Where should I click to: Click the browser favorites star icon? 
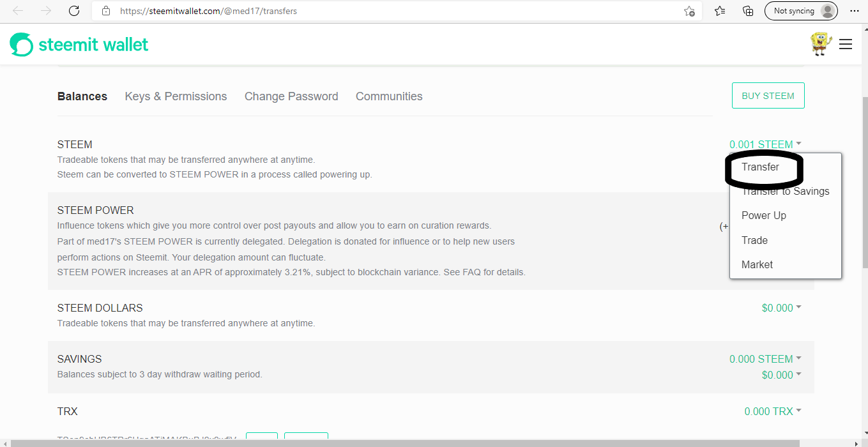pyautogui.click(x=720, y=11)
